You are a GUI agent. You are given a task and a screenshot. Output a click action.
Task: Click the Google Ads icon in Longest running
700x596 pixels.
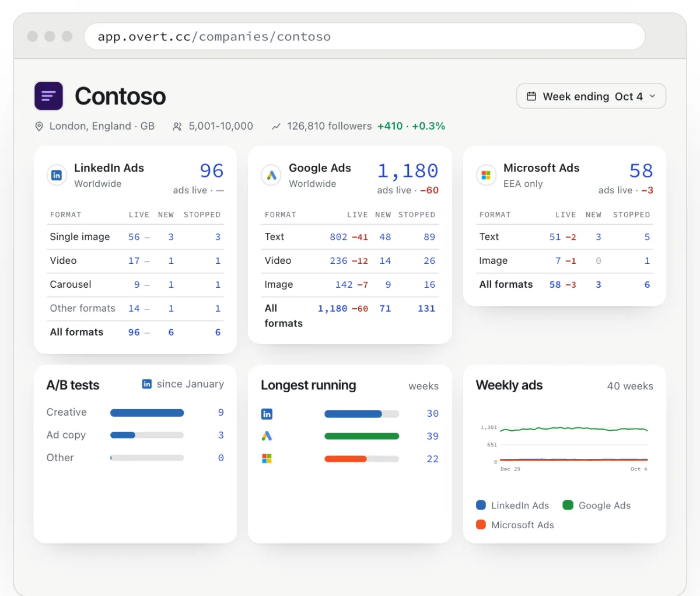point(267,436)
